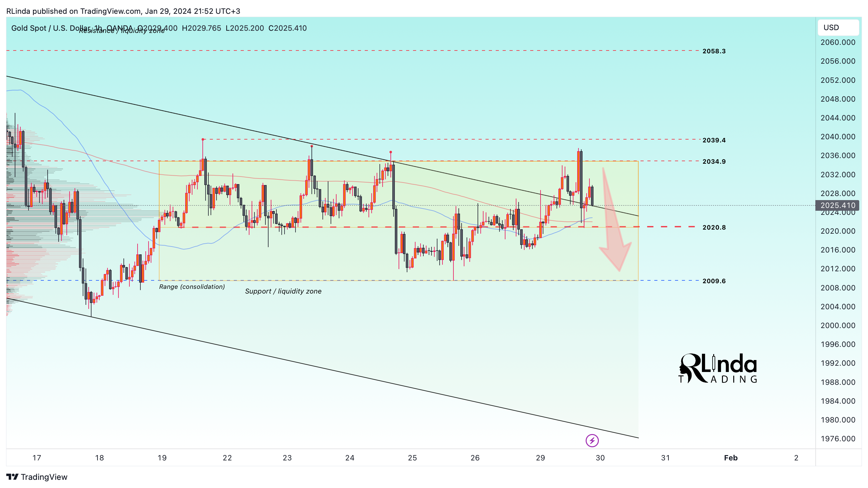Click the TradingView logo at bottom left

click(x=37, y=477)
